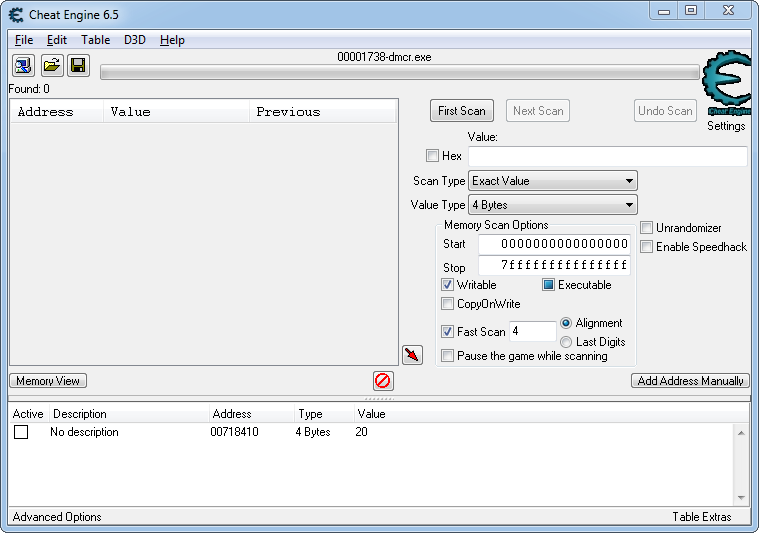The image size is (759, 533).
Task: Check Enable Speedhack option
Action: [646, 246]
